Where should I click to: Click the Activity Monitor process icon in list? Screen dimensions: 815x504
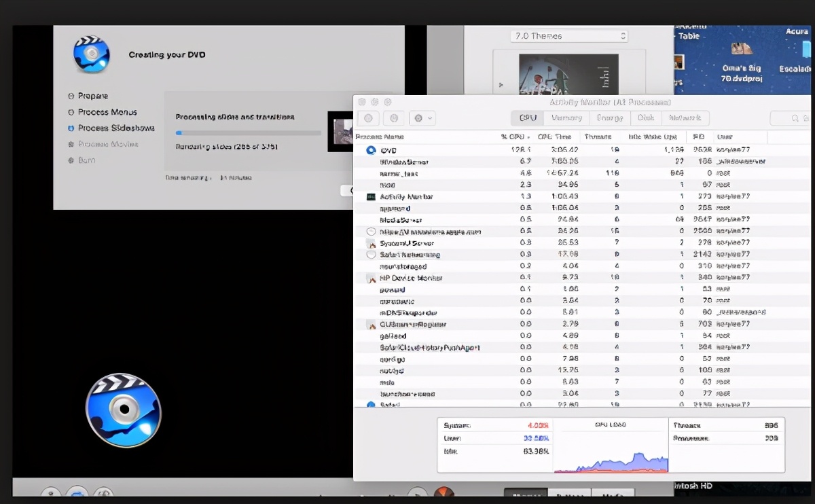(371, 196)
